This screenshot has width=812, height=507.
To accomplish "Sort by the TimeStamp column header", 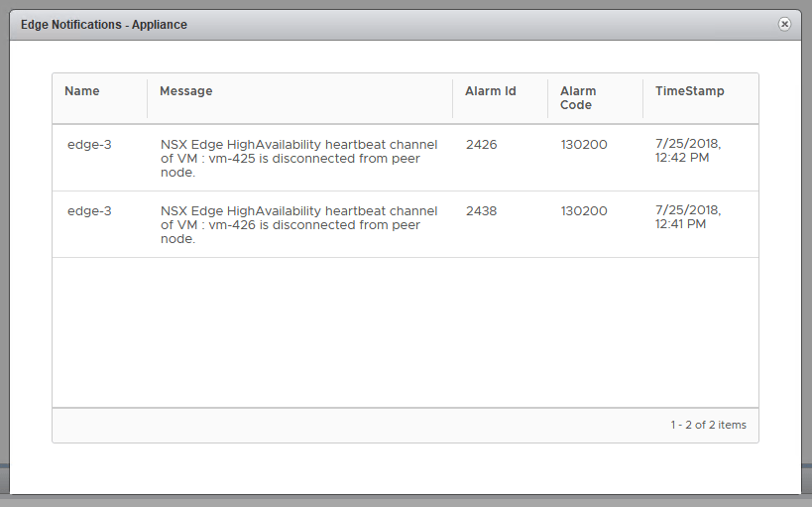I will click(x=689, y=91).
